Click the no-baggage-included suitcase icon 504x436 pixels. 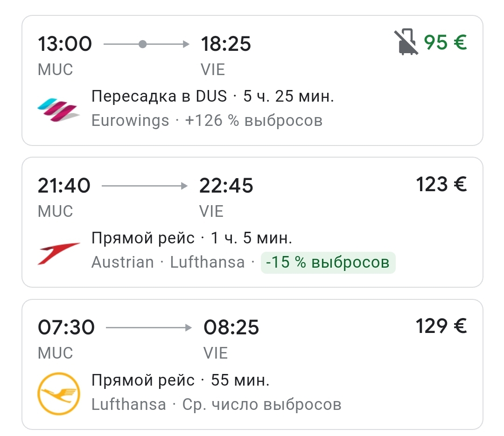[x=406, y=43]
